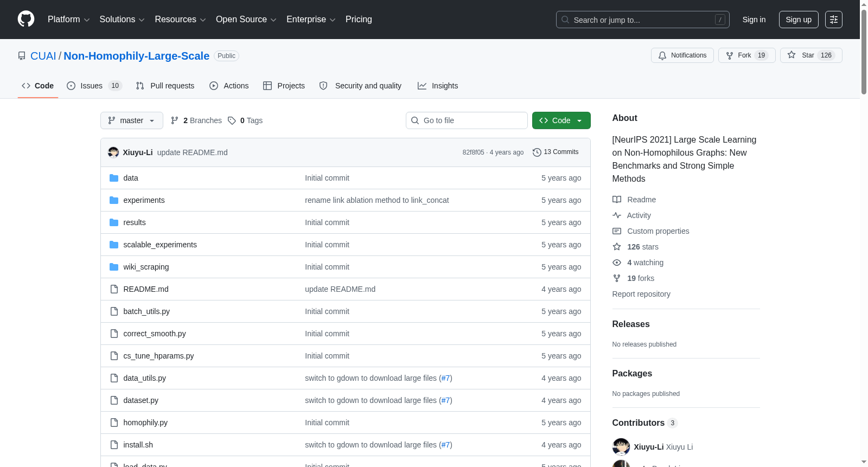Open the Pull requests tab
The image size is (868, 467).
[x=165, y=86]
